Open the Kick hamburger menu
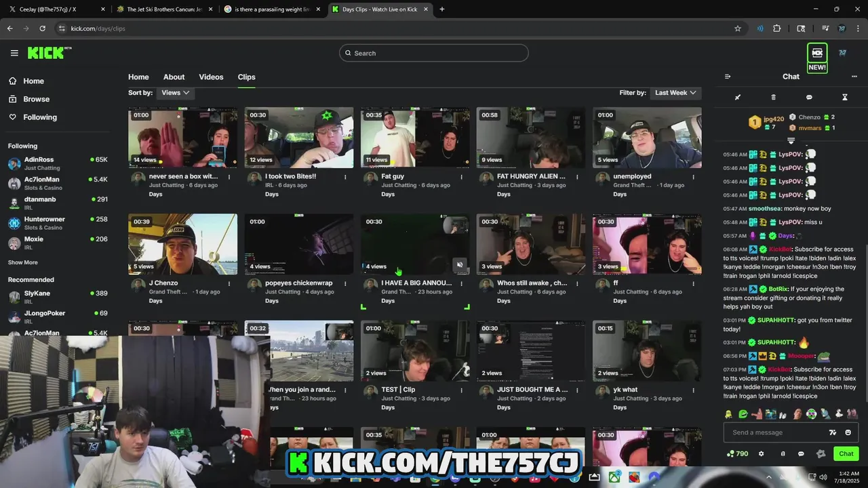Viewport: 868px width, 488px height. click(14, 53)
